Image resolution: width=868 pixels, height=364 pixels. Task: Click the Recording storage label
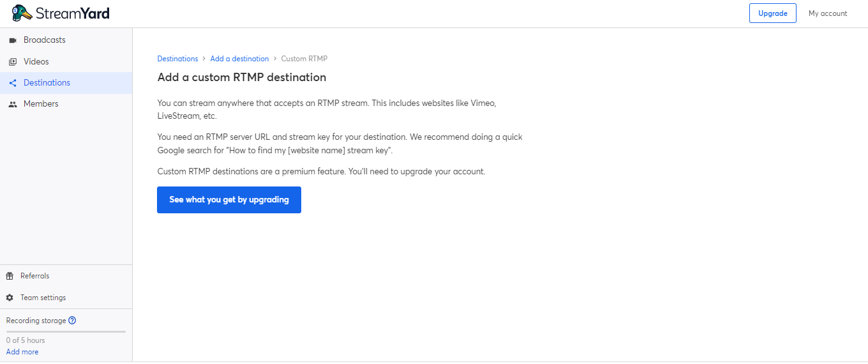36,321
